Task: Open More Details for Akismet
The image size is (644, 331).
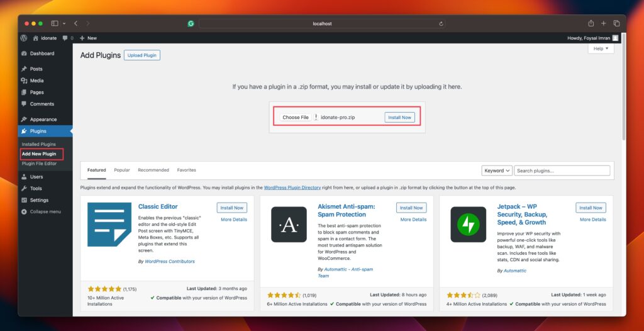Action: (x=414, y=220)
